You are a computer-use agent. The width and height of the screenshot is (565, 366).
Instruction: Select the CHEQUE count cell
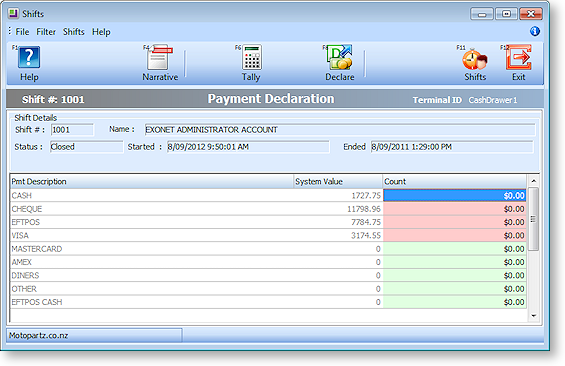click(x=454, y=209)
